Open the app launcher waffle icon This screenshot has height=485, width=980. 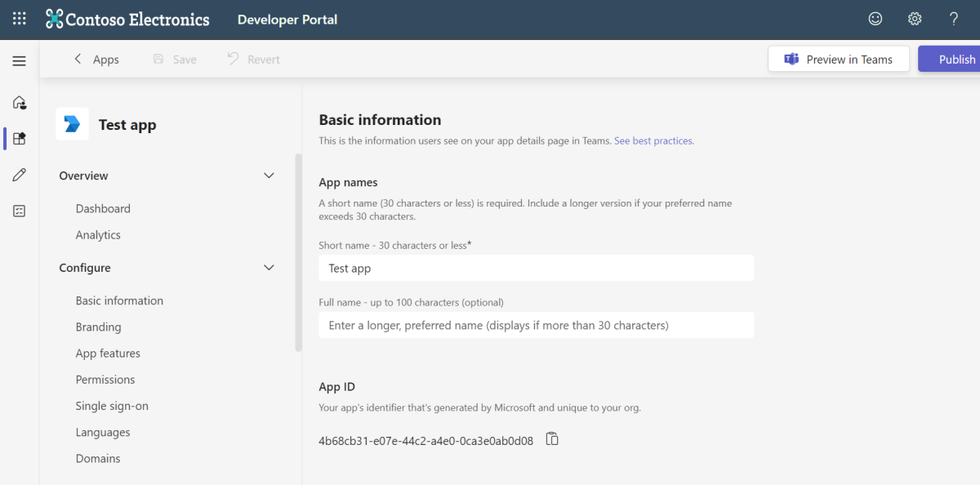[20, 19]
